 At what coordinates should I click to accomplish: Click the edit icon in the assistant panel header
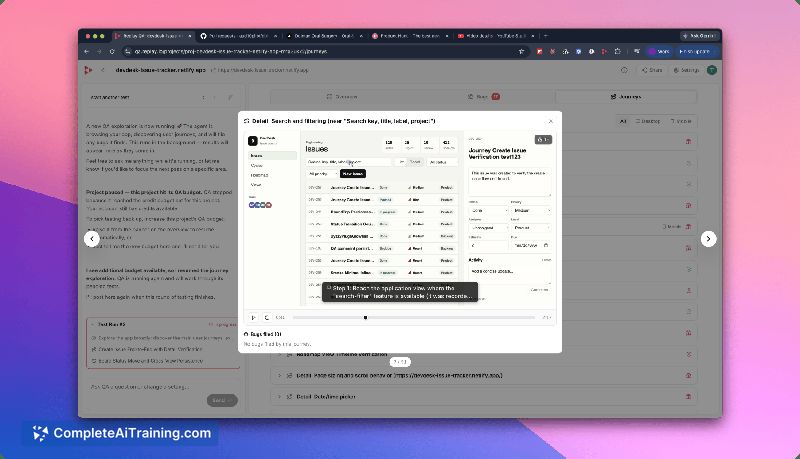[231, 97]
